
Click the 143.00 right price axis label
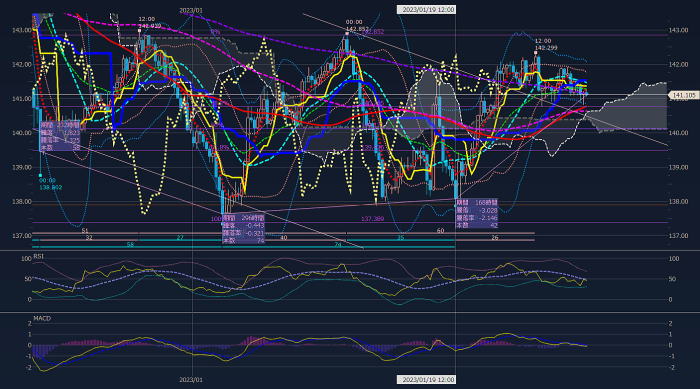[678, 30]
